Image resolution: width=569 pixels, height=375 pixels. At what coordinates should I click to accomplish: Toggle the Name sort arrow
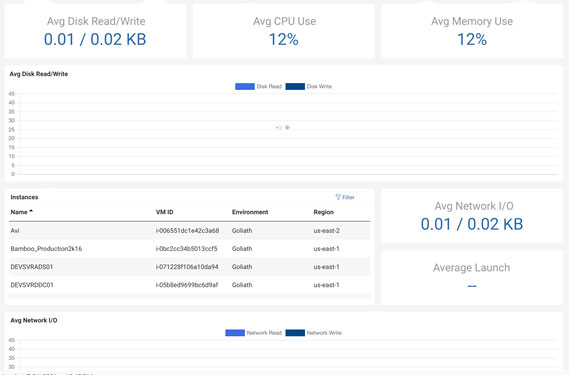tap(31, 211)
